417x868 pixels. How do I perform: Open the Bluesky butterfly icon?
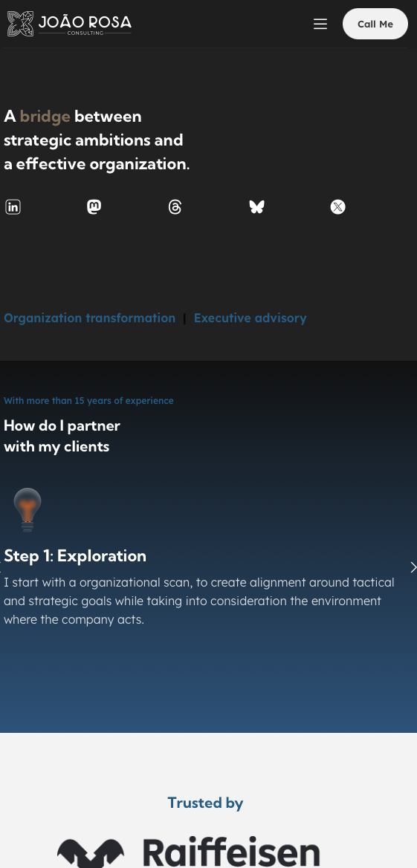(256, 207)
